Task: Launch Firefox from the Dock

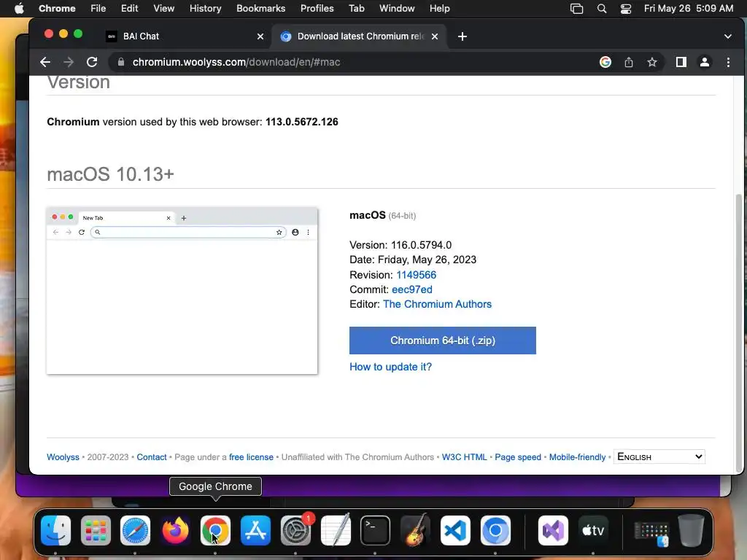Action: [x=175, y=530]
